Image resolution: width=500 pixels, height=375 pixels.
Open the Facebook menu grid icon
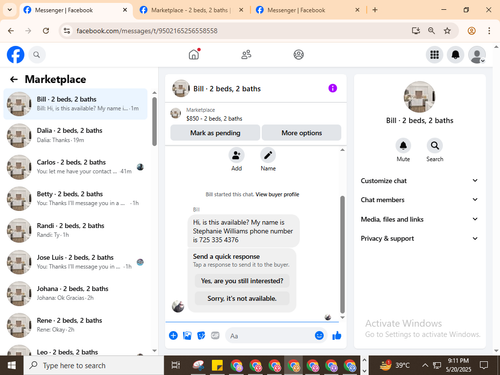click(x=434, y=55)
